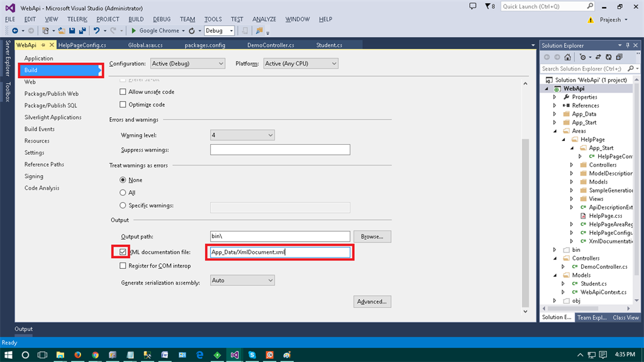Click the properties page vertical scrollbar
The width and height of the screenshot is (644, 362).
[x=525, y=222]
